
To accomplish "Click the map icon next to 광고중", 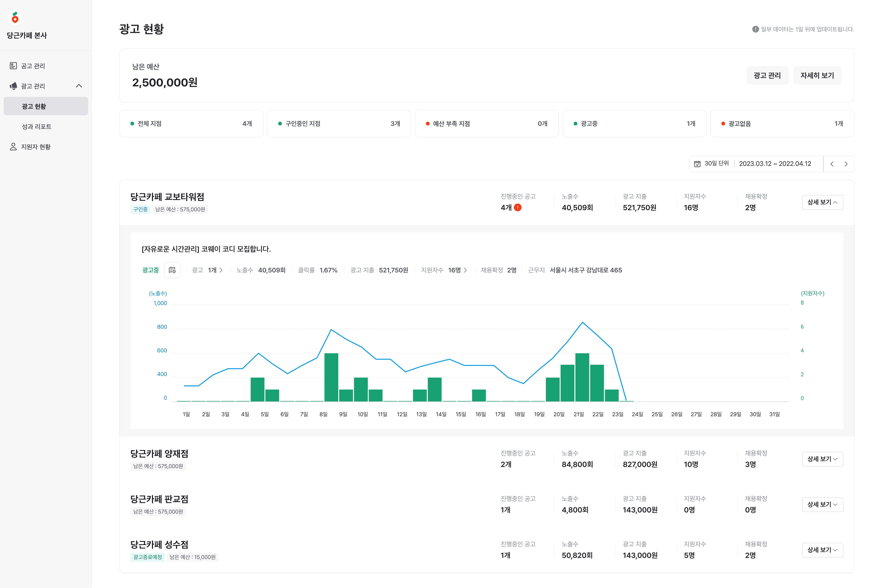I will (x=172, y=270).
